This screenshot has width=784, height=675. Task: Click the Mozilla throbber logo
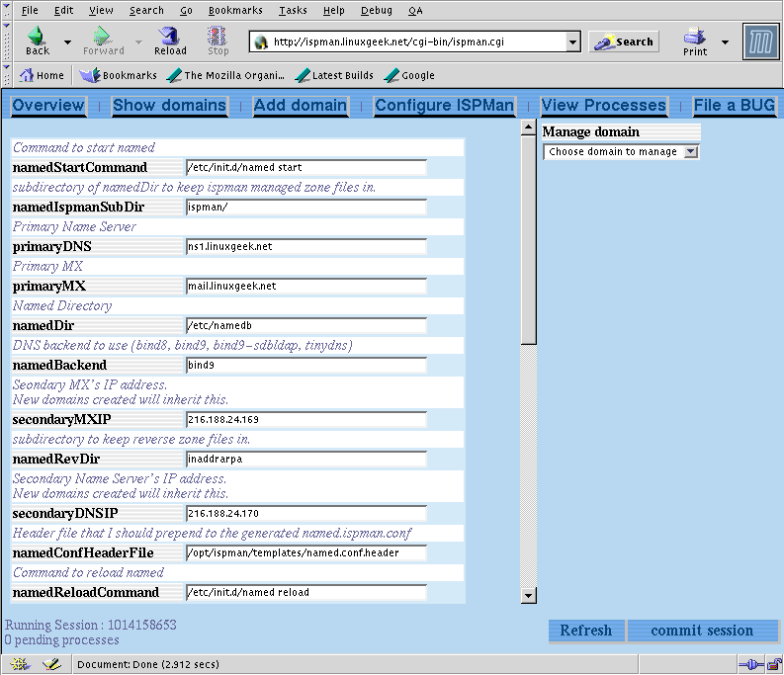760,42
